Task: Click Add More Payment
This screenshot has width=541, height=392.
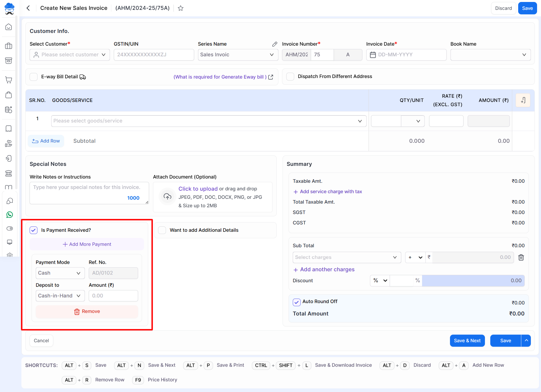Action: click(x=87, y=244)
